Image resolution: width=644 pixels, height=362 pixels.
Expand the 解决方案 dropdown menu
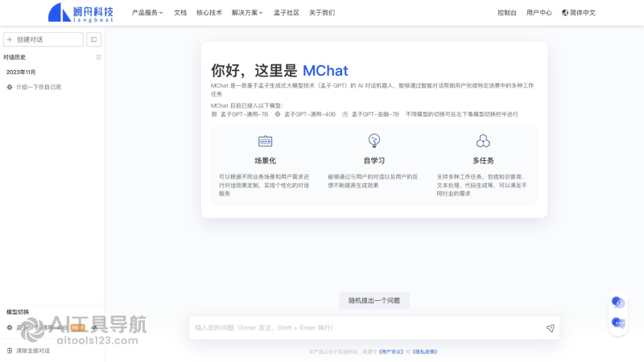point(247,13)
